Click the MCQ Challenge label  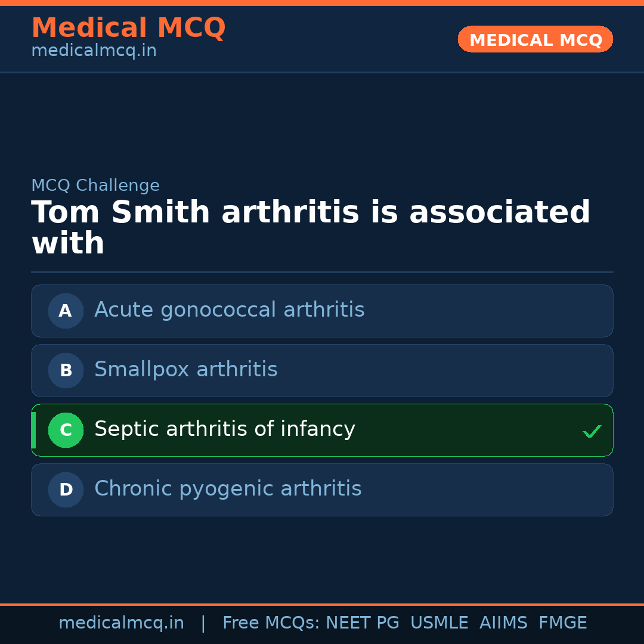coord(95,185)
